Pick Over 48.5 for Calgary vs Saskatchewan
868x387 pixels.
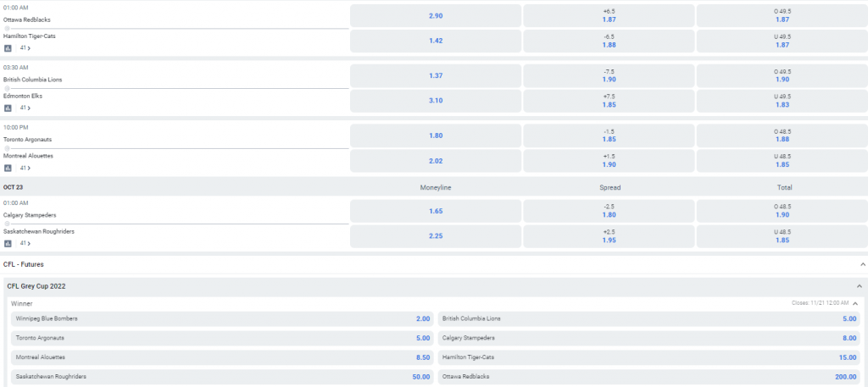click(782, 211)
